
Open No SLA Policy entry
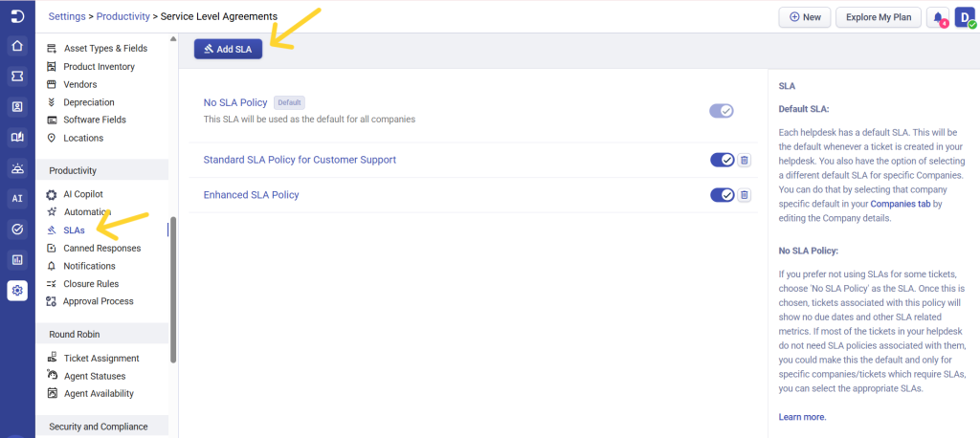[235, 102]
